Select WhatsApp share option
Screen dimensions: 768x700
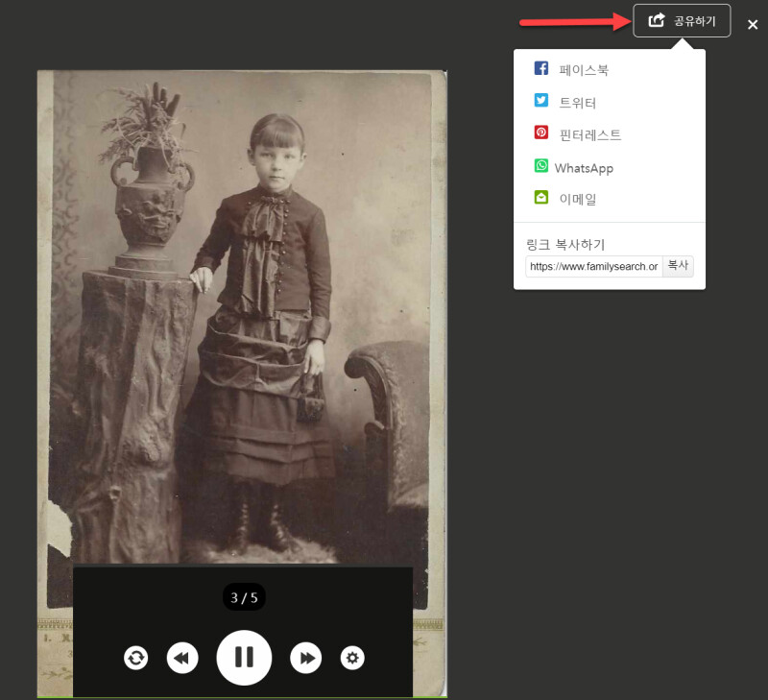[584, 168]
